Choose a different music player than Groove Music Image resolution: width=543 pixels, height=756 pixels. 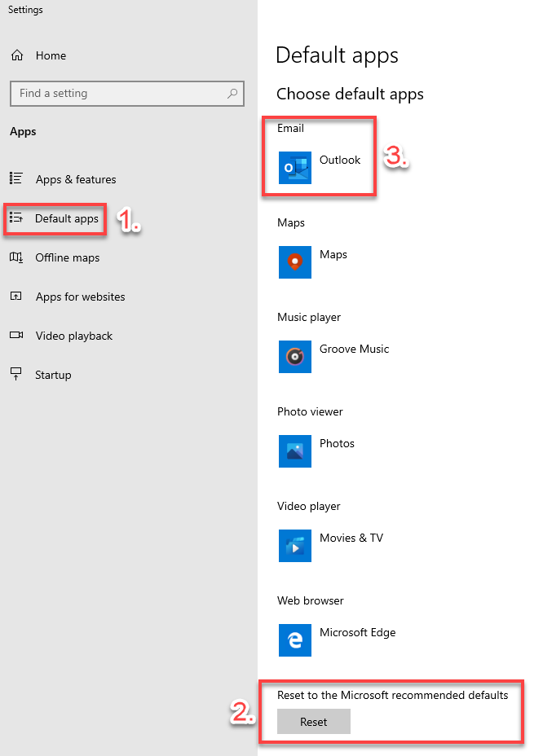point(354,349)
